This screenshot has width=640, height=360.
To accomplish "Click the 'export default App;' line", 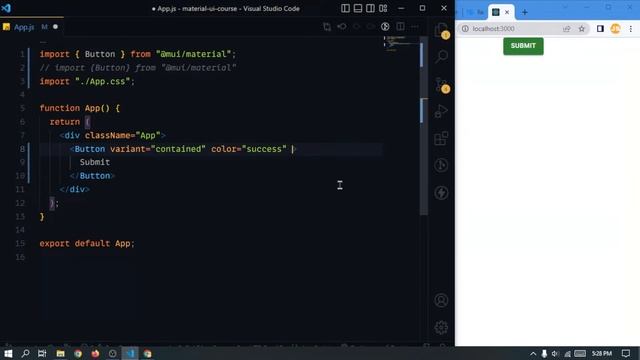I will tap(87, 244).
